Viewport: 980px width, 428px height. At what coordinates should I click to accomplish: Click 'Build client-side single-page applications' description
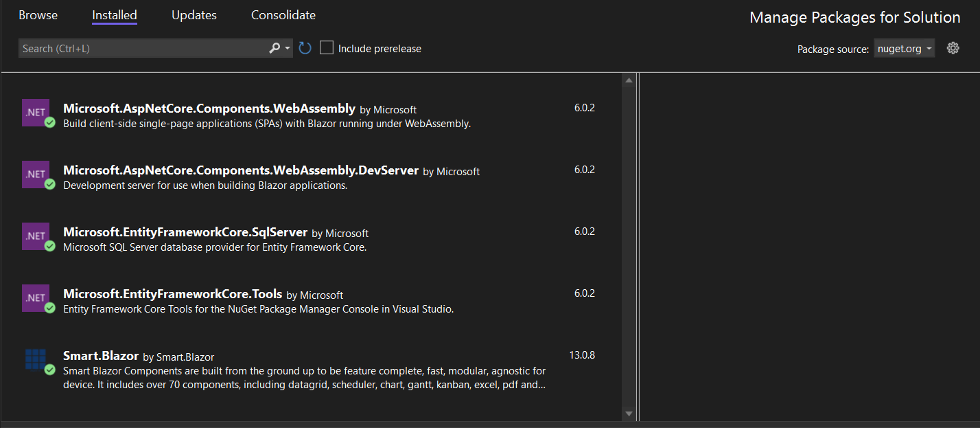267,124
